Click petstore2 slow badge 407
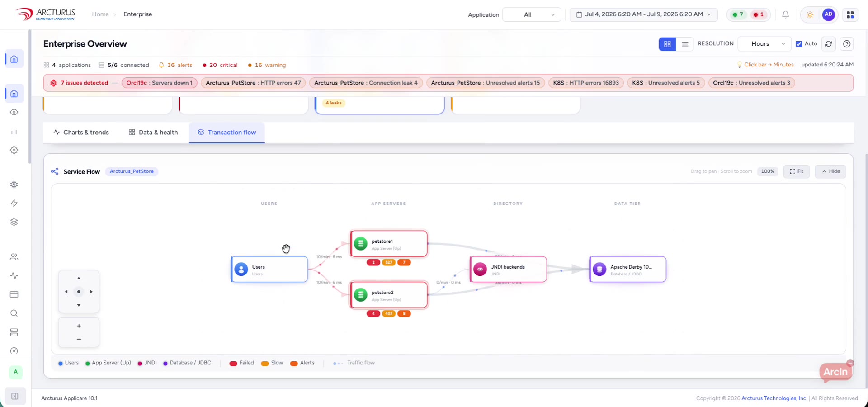 coord(389,313)
